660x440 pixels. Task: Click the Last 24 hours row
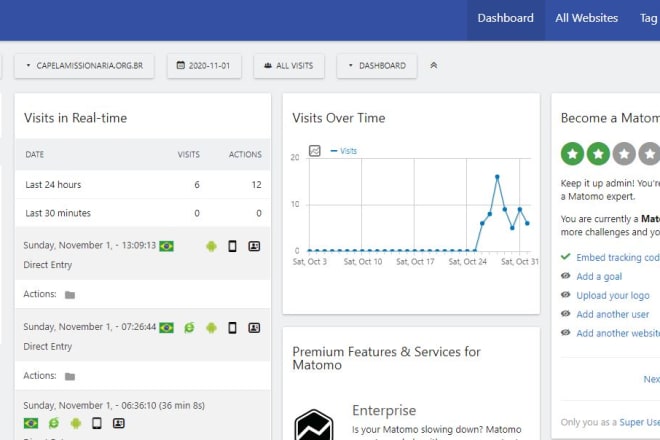(x=143, y=184)
